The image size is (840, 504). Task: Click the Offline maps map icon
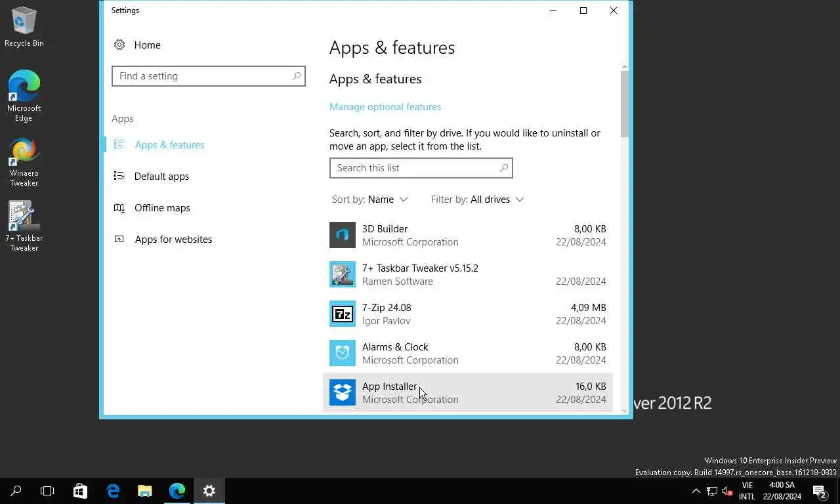click(x=119, y=207)
